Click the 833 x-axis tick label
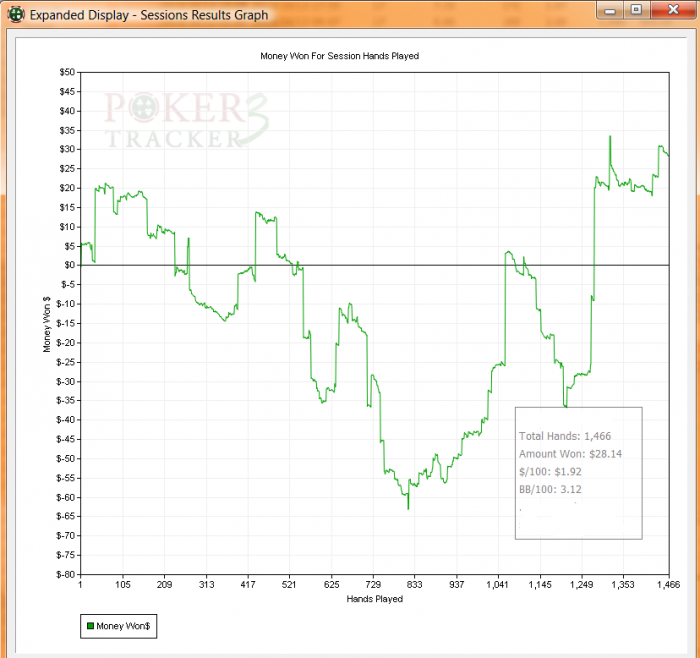This screenshot has height=658, width=700. click(415, 584)
